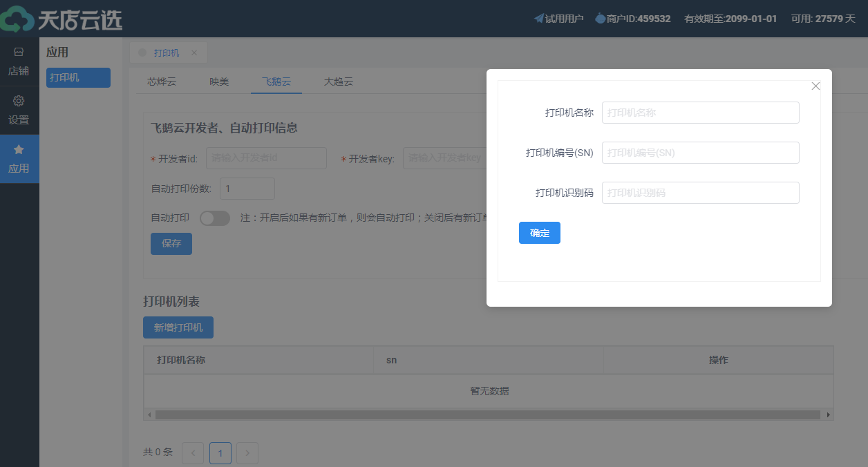Screen dimensions: 868x467
Task: Click the 共 0 条 total count text
Action: [158, 452]
